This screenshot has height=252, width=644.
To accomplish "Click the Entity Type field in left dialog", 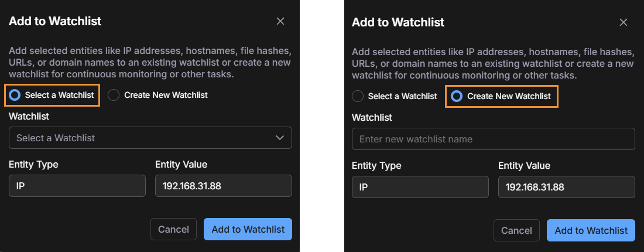I will (77, 186).
